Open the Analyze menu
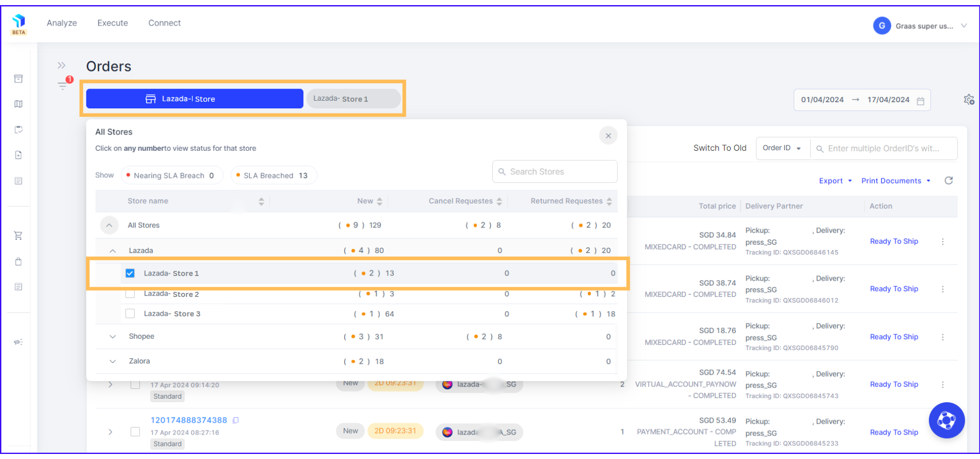This screenshot has height=459, width=980. [62, 23]
